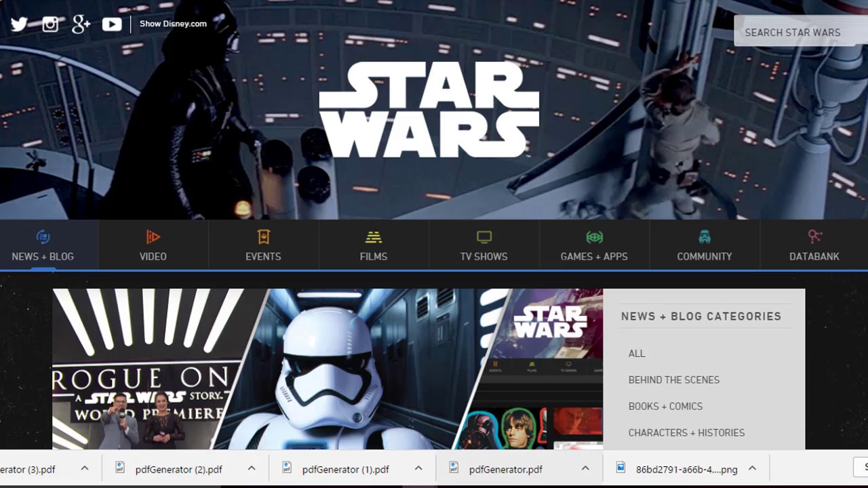Go to the TV SHOWS section
The width and height of the screenshot is (868, 488).
484,256
